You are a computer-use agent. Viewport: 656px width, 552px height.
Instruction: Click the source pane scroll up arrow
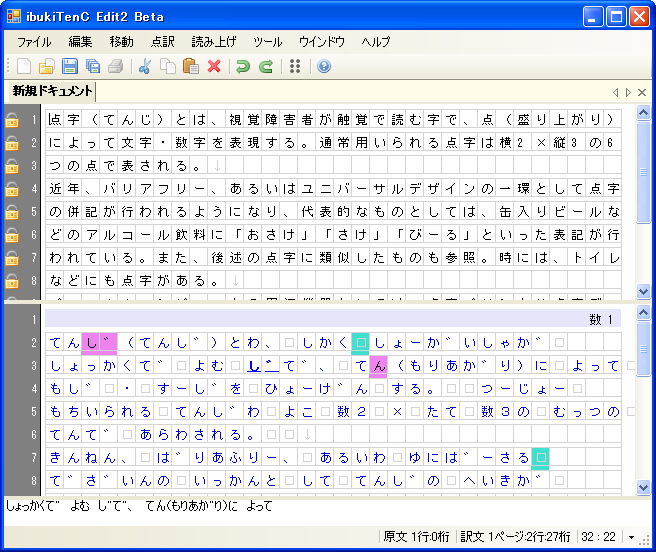[643, 112]
